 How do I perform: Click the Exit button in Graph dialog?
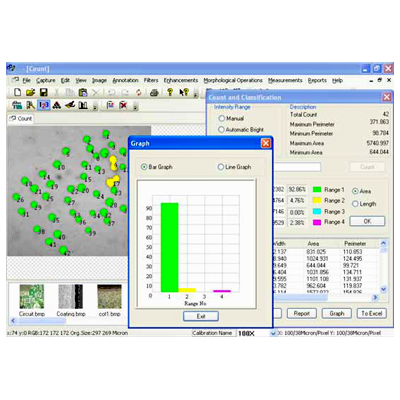201,316
